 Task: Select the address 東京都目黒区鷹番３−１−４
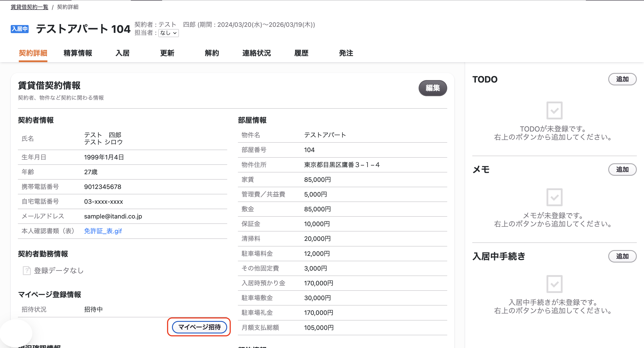(x=342, y=165)
